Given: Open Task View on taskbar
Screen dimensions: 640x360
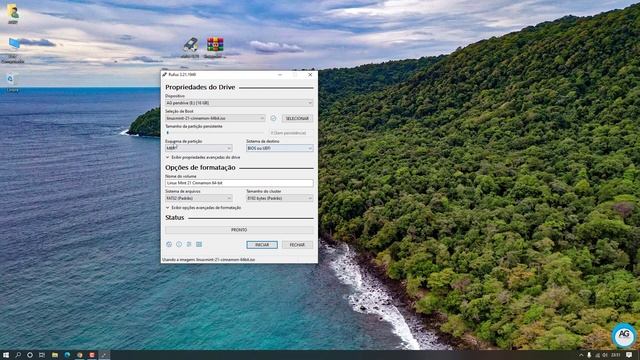Looking at the screenshot, I should [x=42, y=355].
